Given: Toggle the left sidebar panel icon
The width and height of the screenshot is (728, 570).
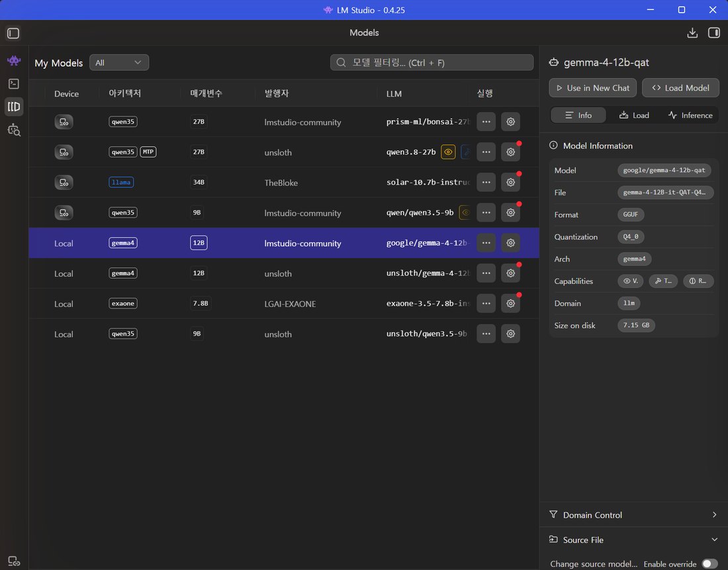Looking at the screenshot, I should click(13, 33).
